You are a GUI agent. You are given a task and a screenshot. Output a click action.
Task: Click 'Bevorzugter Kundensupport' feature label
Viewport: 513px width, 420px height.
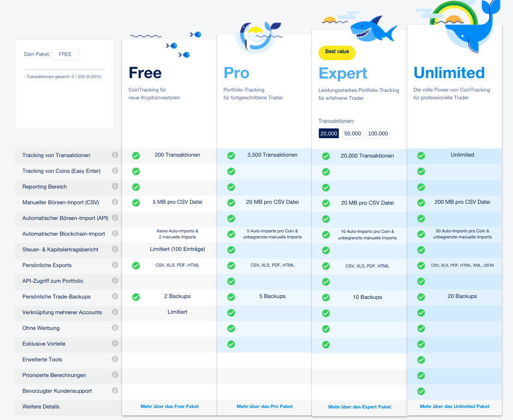(x=57, y=391)
